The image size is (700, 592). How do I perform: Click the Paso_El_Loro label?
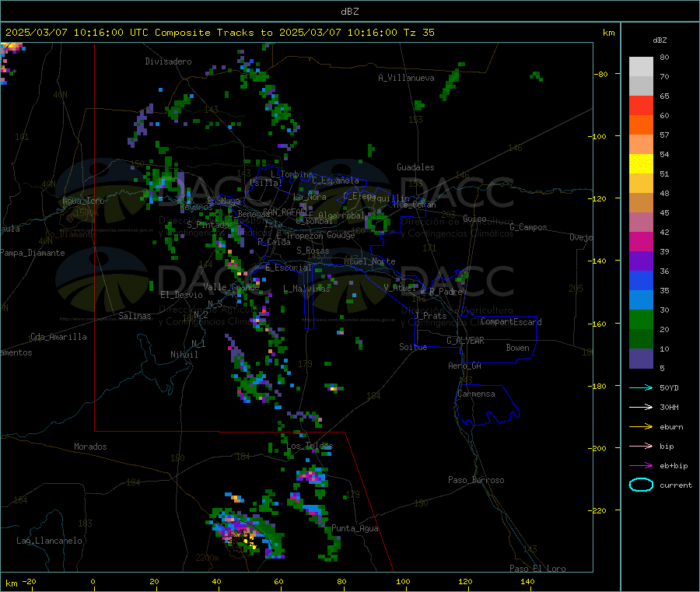pos(537,569)
